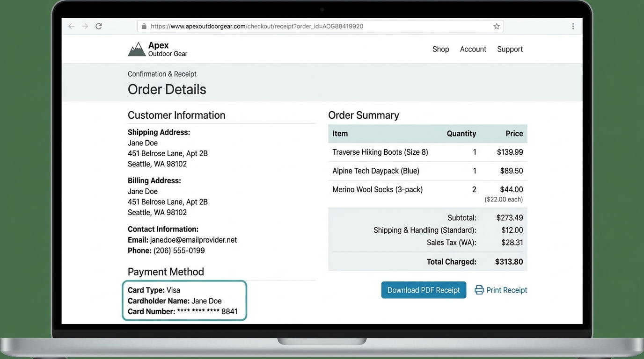The width and height of the screenshot is (644, 359).
Task: Open the Support menu item
Action: [x=510, y=49]
